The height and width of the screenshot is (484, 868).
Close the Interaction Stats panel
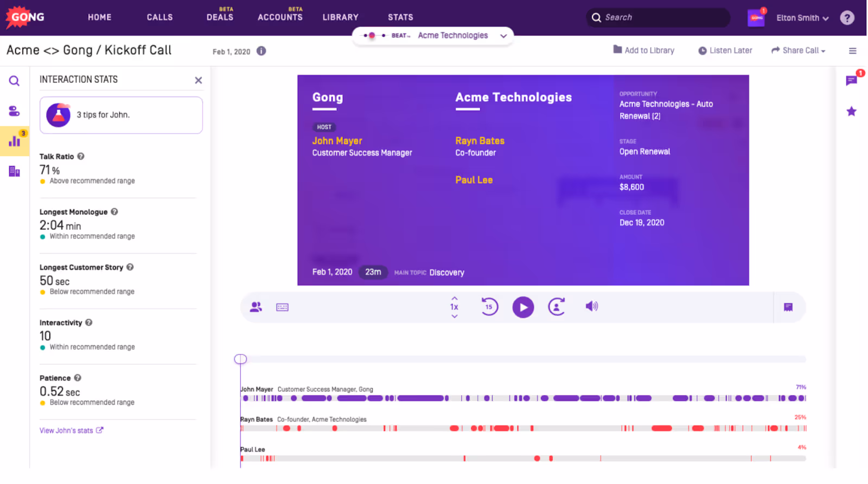pyautogui.click(x=199, y=80)
